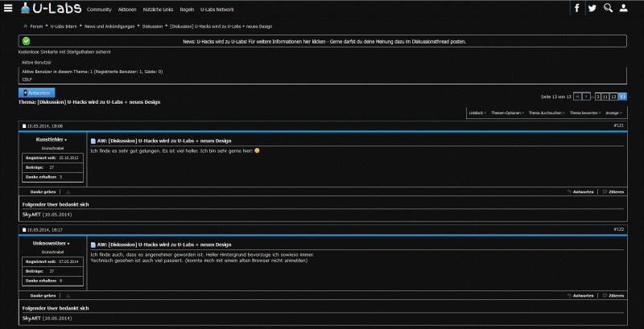Open the Community menu
644x329 pixels.
point(99,9)
